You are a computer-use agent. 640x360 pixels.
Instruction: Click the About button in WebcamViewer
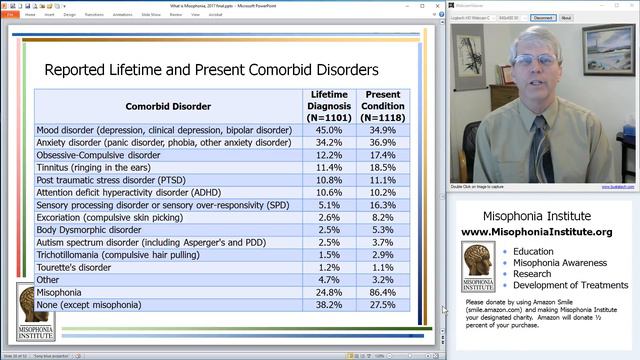click(x=566, y=18)
